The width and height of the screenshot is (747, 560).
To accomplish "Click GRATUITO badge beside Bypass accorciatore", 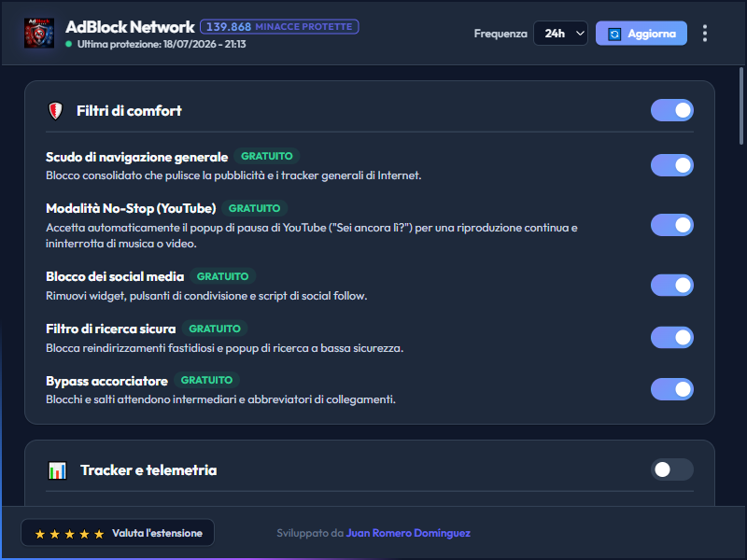I will click(x=206, y=380).
